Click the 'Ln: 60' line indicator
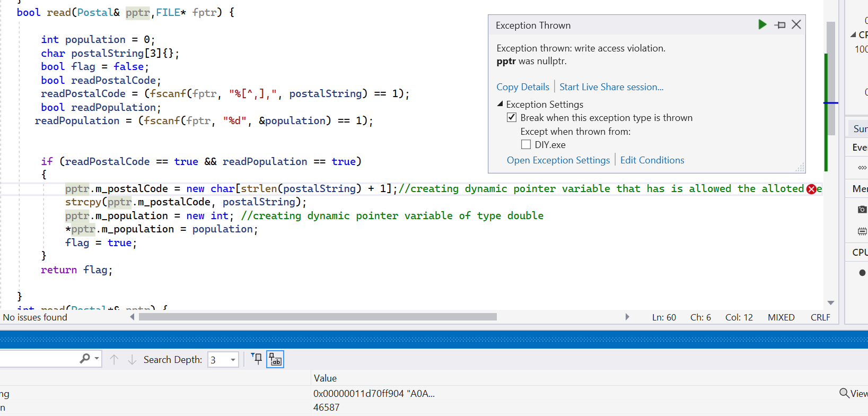Screen dimensions: 868x416 point(664,317)
